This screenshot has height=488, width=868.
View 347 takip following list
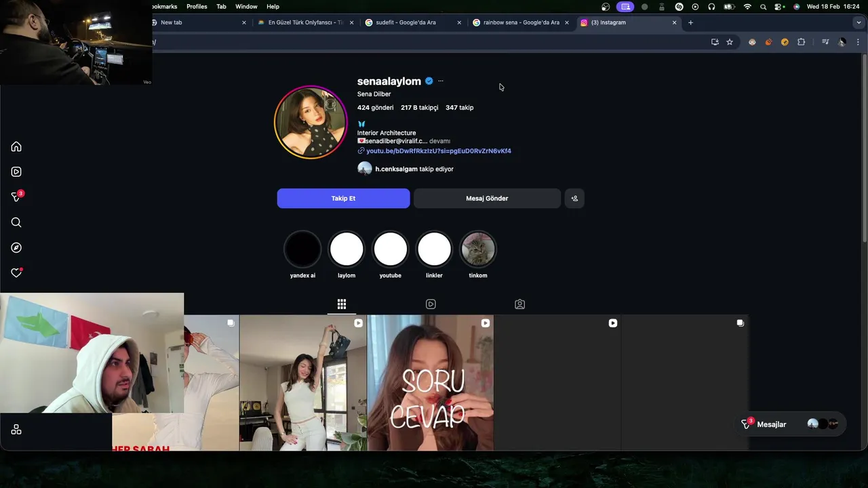pyautogui.click(x=459, y=108)
